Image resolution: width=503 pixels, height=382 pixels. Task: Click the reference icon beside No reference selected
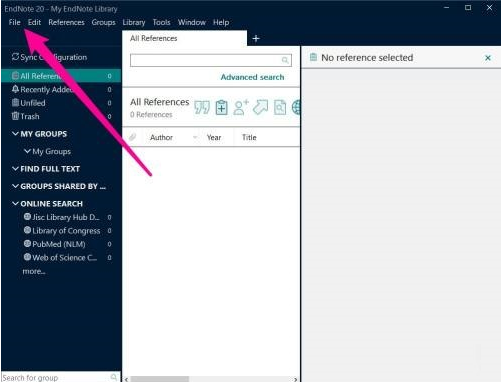(x=313, y=57)
